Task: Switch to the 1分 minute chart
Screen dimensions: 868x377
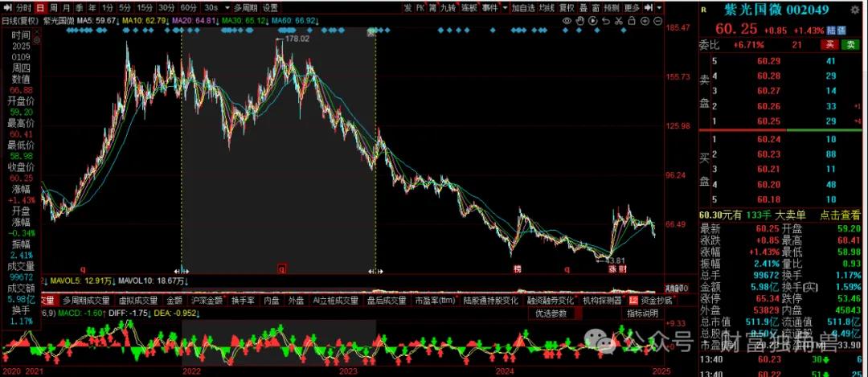Action: 108,8
